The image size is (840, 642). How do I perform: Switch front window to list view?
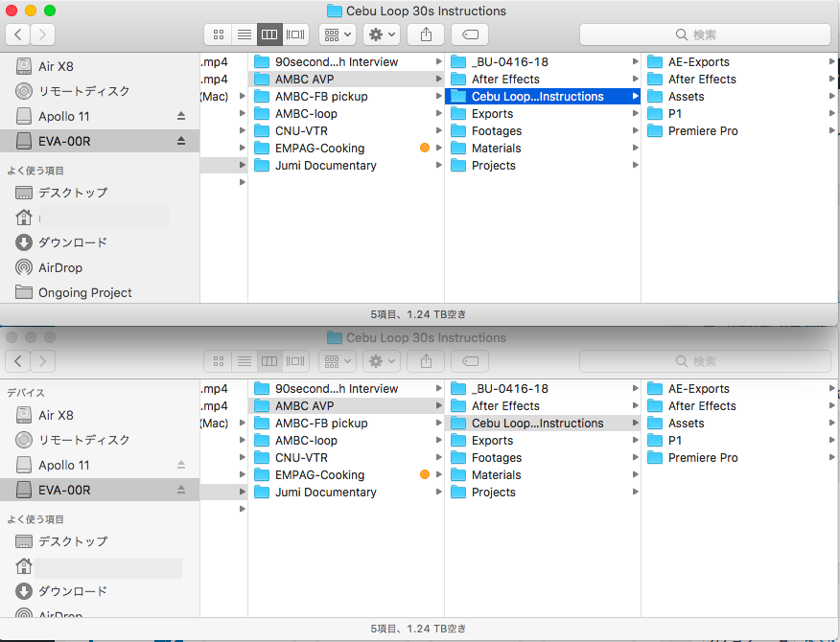coord(245,34)
